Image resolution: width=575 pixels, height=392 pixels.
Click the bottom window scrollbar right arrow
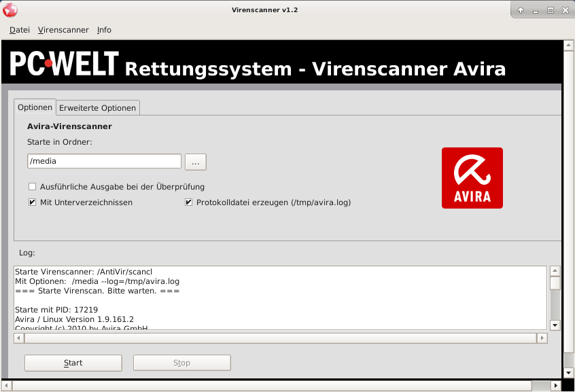click(x=556, y=386)
